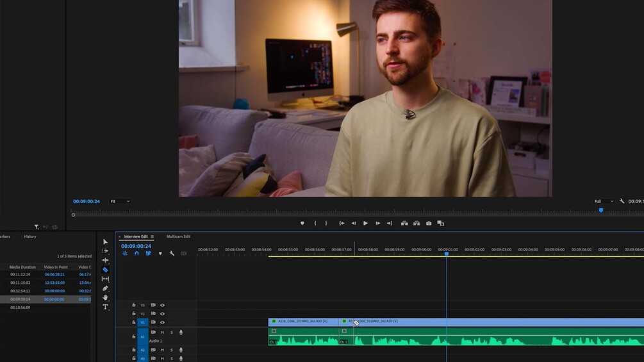Open the Interview Edit panel menu
Screen dimensions: 644x362
[152, 237]
